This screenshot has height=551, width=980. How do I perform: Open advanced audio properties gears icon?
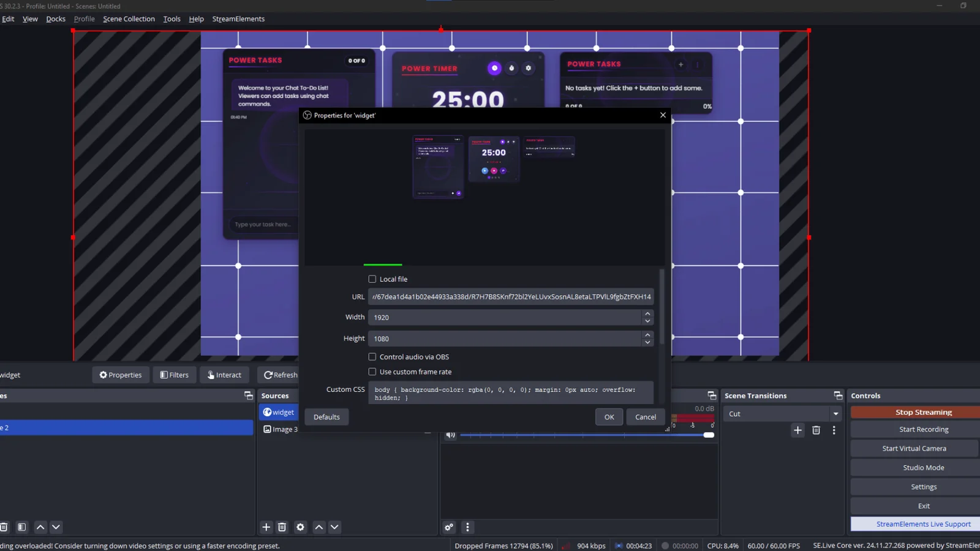coord(449,527)
